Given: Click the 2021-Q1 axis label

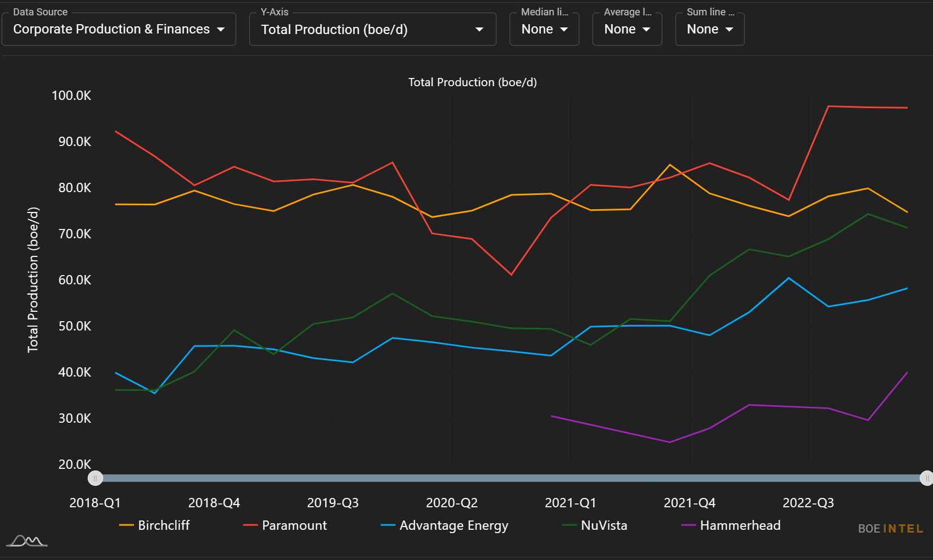Looking at the screenshot, I should (571, 503).
